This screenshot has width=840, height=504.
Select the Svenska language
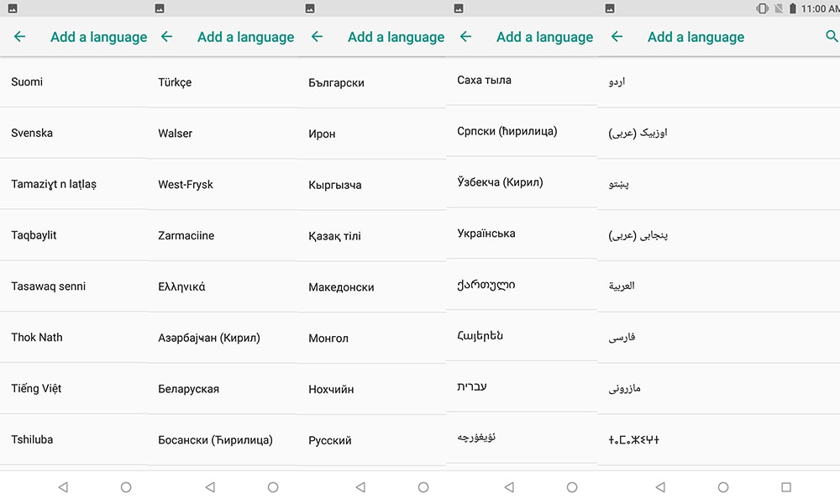pyautogui.click(x=73, y=133)
